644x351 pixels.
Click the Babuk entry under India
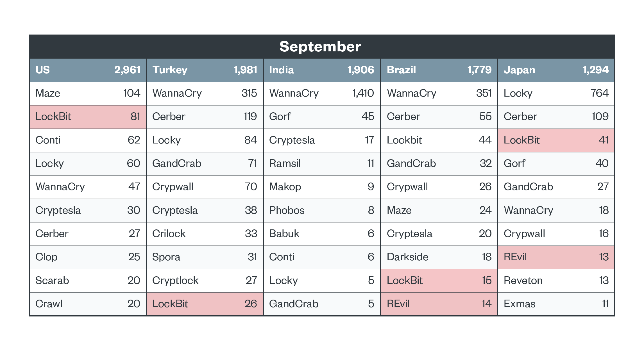[284, 234]
